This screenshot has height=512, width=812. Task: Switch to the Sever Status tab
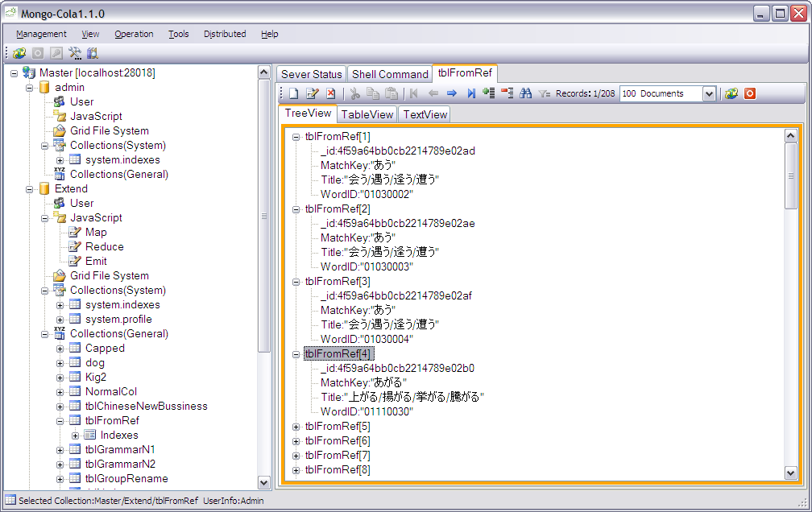pyautogui.click(x=311, y=74)
